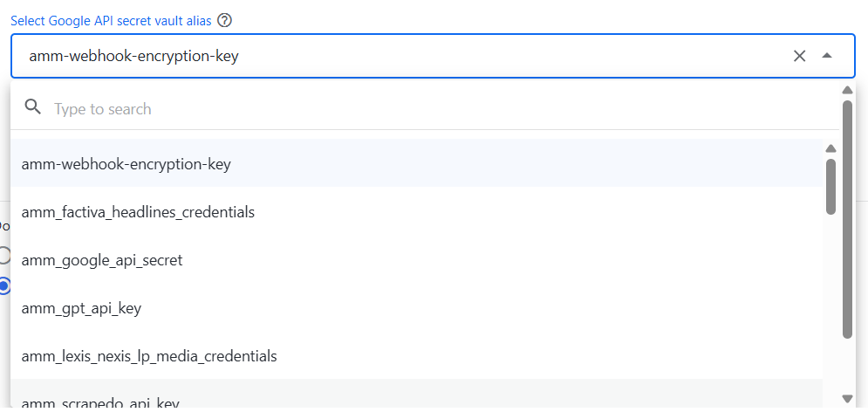868x412 pixels.
Task: Click the inner list scrollbar thumb
Action: click(830, 187)
